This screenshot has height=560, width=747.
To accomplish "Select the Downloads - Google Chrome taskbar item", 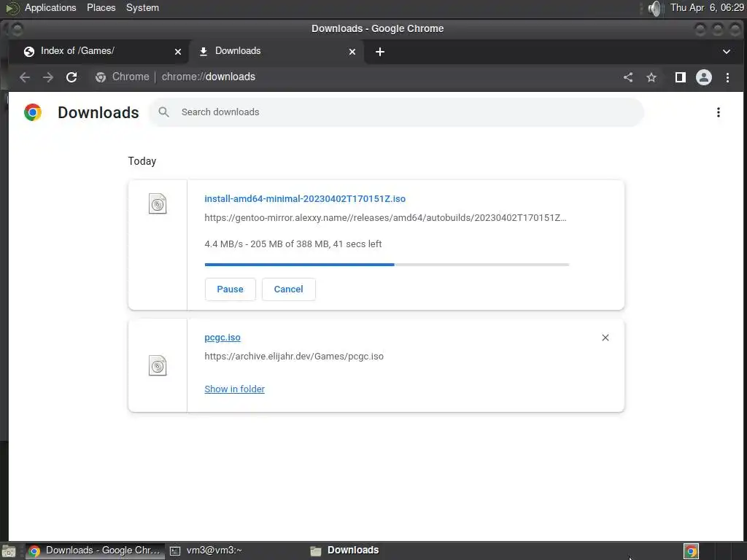I will (x=95, y=551).
